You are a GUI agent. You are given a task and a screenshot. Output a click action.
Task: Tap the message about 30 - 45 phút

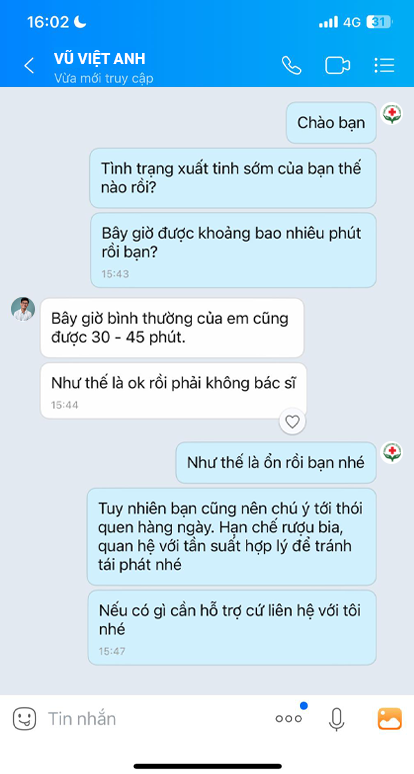172,328
